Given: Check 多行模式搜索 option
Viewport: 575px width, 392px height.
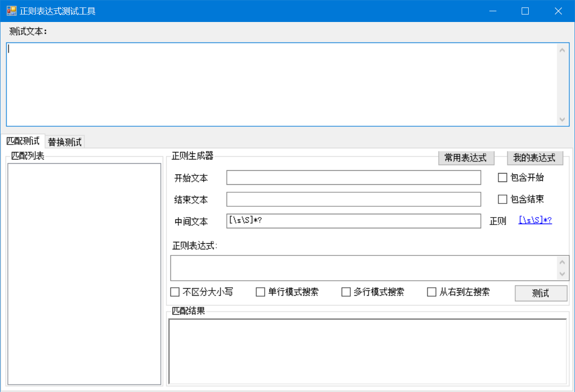Looking at the screenshot, I should tap(346, 292).
